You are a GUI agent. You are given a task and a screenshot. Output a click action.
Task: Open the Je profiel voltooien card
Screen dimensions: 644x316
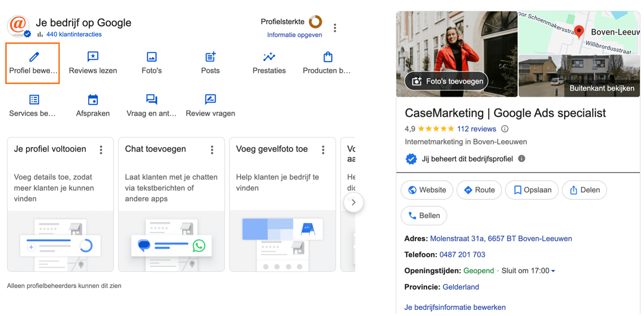(60, 204)
